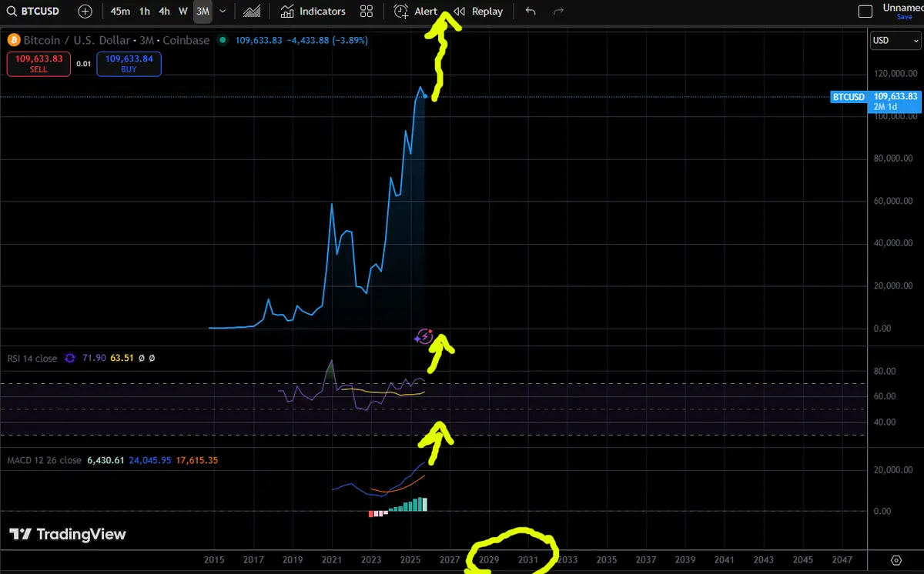
Task: Open the USD currency dropdown
Action: tap(896, 41)
